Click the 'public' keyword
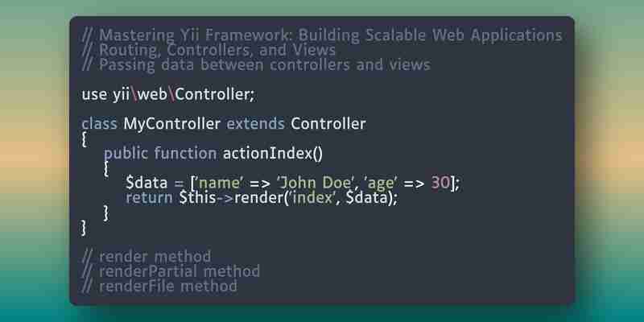This screenshot has height=322, width=644. click(x=126, y=154)
